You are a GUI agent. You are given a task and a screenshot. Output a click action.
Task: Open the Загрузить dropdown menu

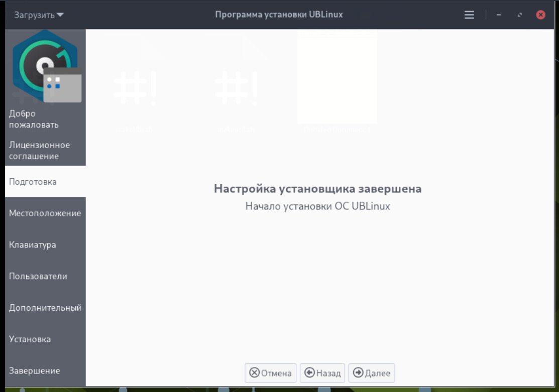click(39, 15)
